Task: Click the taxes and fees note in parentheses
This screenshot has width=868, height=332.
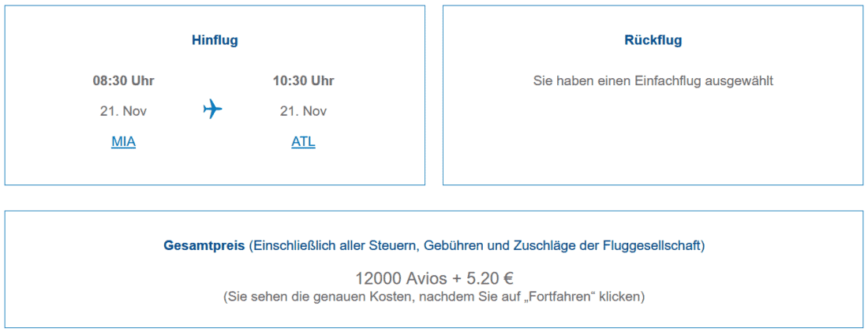Action: pyautogui.click(x=477, y=245)
